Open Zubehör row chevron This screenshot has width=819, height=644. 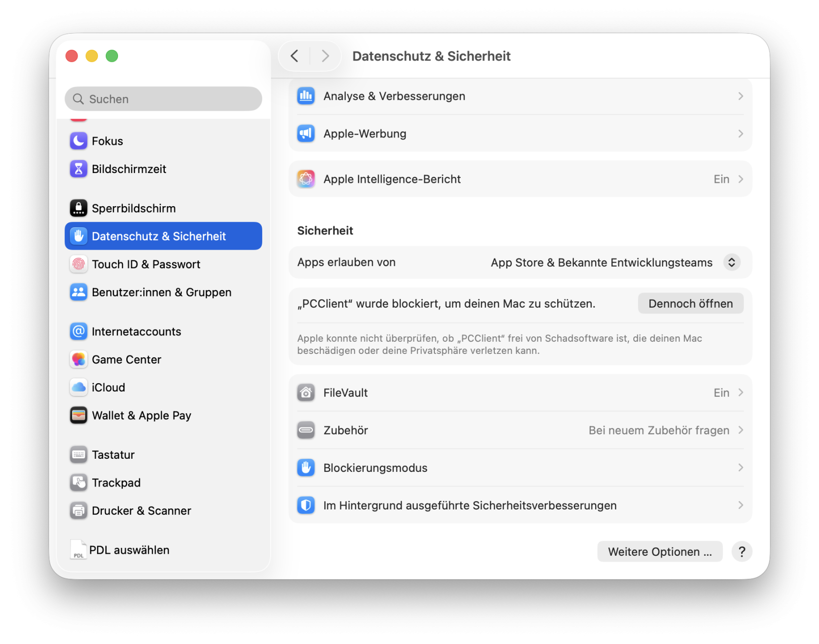(x=741, y=430)
